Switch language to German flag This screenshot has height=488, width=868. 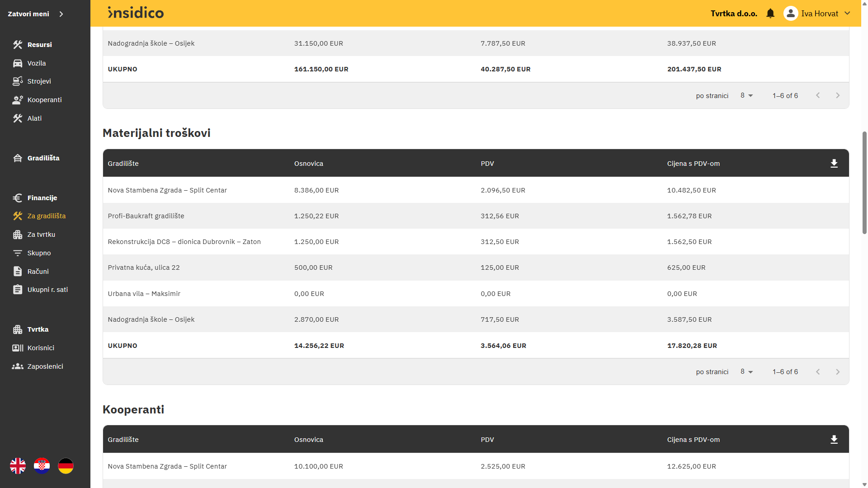pos(66,466)
